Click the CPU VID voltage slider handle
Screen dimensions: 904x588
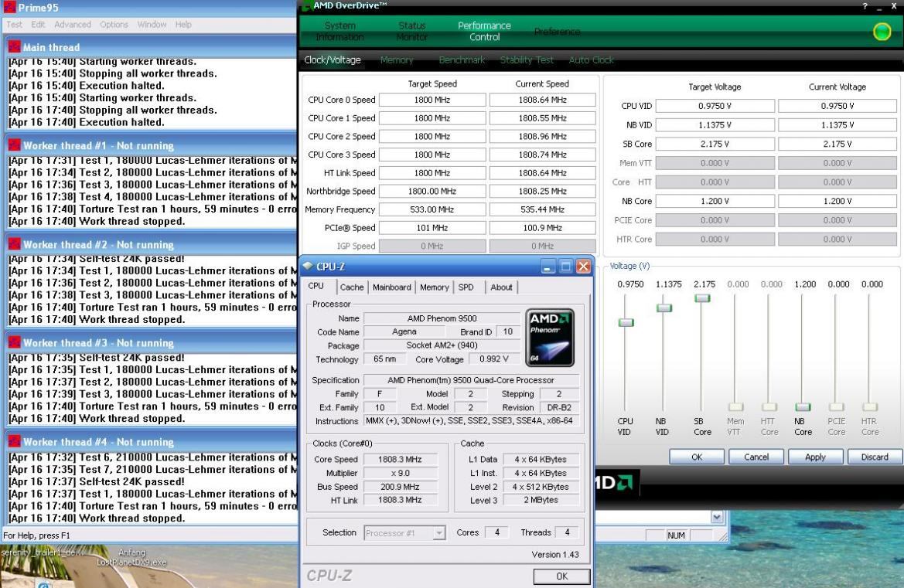tap(626, 322)
